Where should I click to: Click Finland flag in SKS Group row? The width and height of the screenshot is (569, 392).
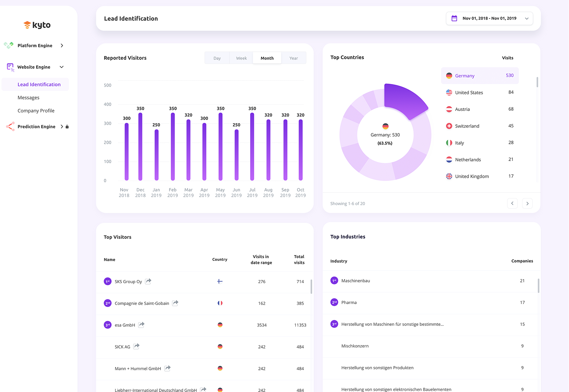point(220,281)
